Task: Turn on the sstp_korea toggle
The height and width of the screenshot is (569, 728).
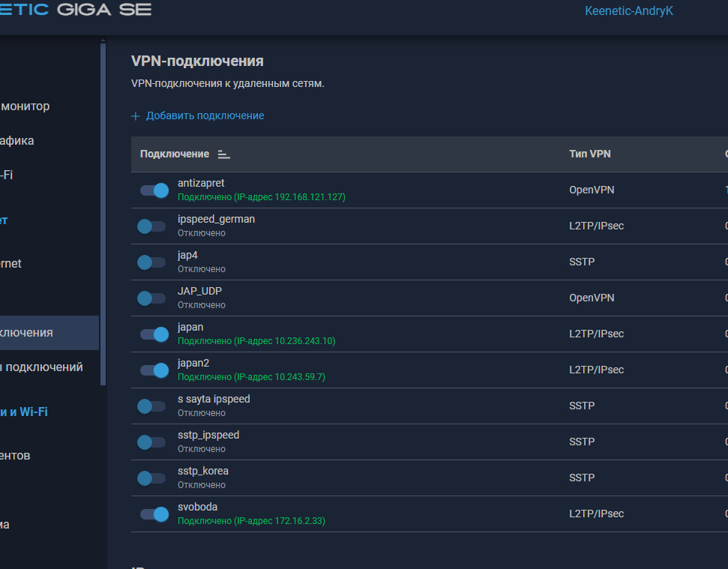Action: point(151,478)
